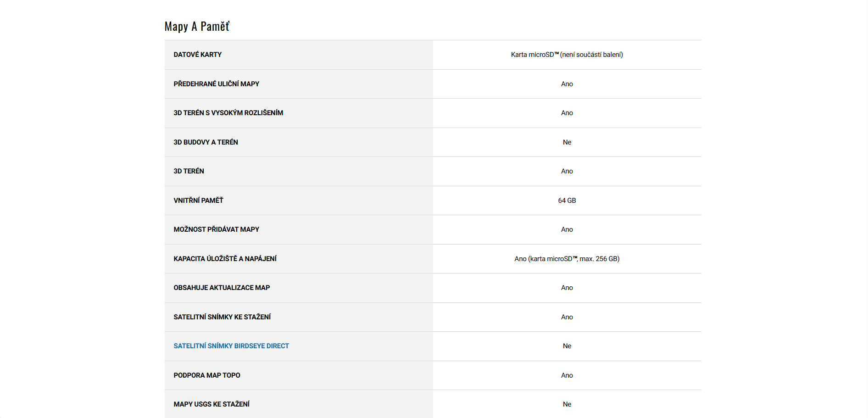
Task: Click the Mapy A Paměť section heading
Action: [197, 27]
